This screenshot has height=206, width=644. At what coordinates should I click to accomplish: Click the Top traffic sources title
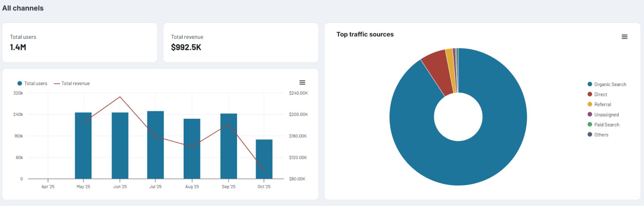coord(365,34)
